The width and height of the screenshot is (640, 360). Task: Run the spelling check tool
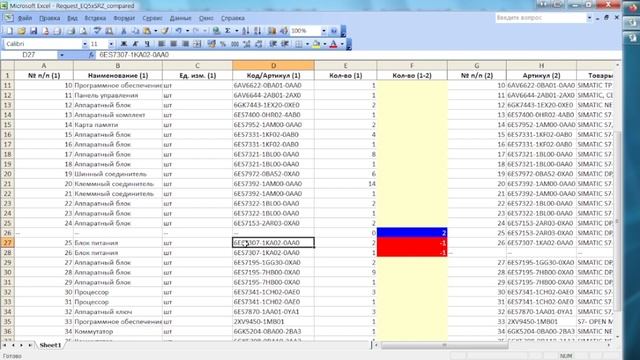pos(97,31)
